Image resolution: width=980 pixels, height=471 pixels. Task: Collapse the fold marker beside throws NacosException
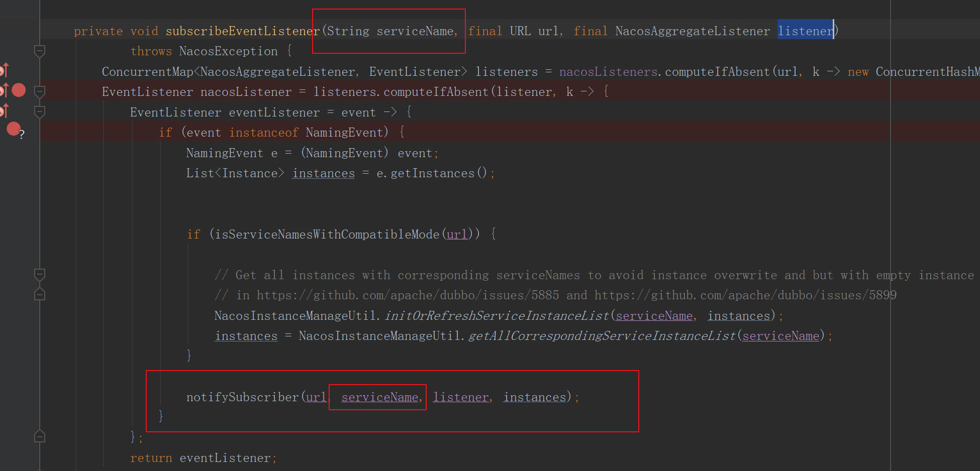point(40,51)
